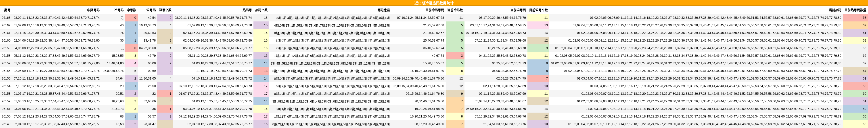
Task: Click the 冷号码 column header
Action: point(119,10)
